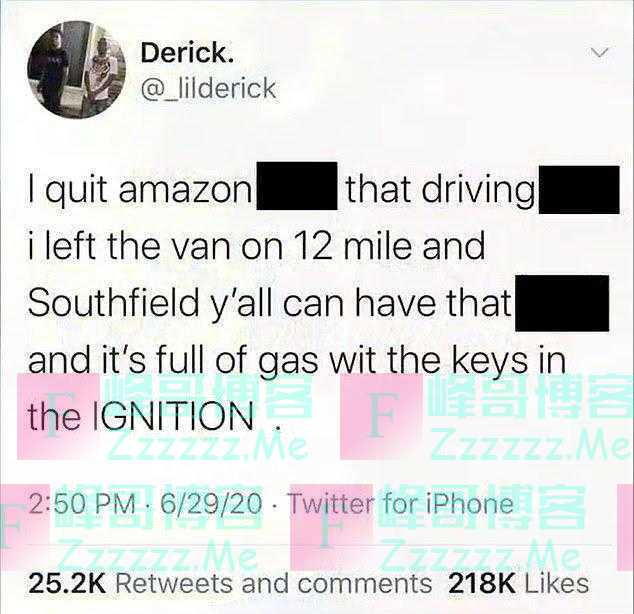Click the word IGNITION in tweet
This screenshot has height=614, width=634.
tap(174, 416)
